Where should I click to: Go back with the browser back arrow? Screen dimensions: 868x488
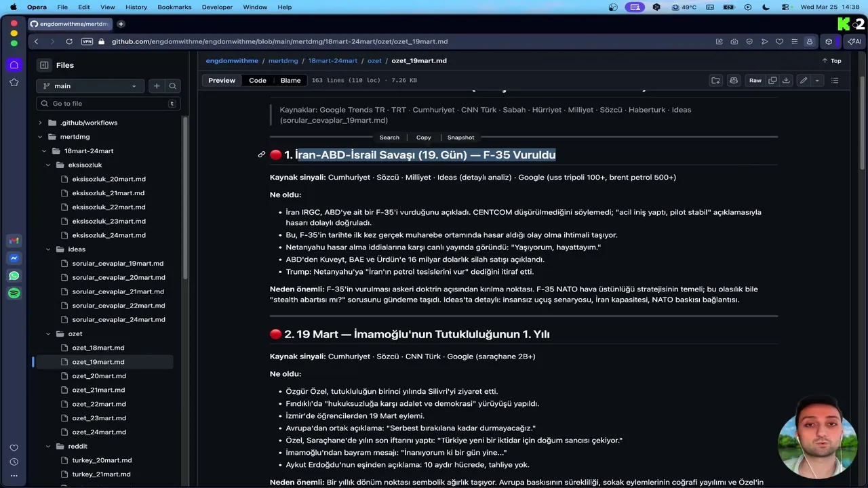click(x=37, y=41)
